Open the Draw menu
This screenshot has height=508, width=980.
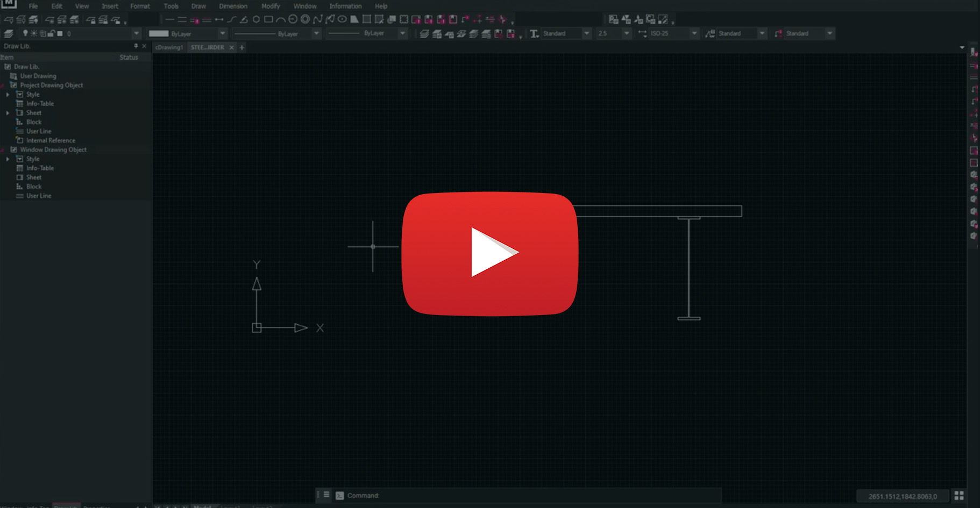[x=198, y=6]
